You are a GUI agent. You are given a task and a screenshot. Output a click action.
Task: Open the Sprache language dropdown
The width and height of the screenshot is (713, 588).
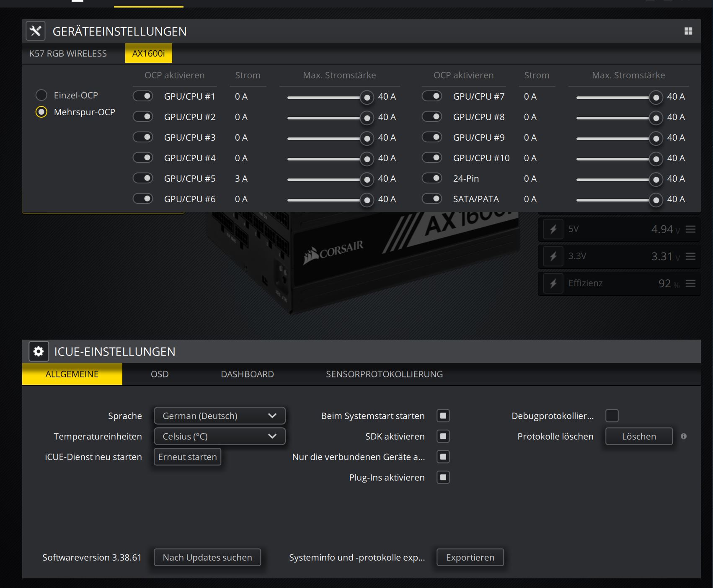[x=220, y=416]
